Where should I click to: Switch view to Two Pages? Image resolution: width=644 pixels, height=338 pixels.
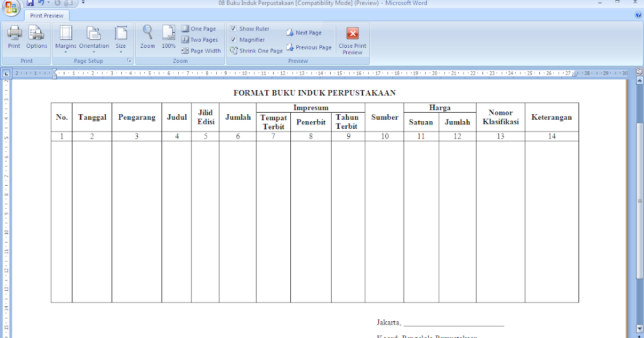[x=200, y=40]
